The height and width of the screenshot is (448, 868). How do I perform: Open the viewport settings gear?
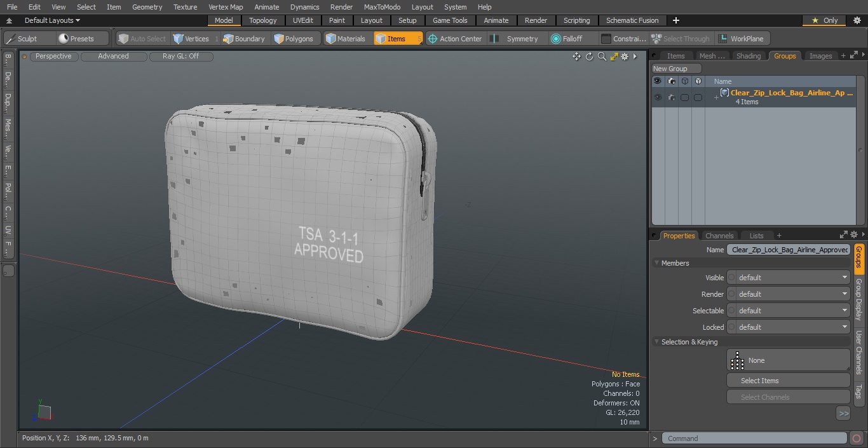[625, 57]
